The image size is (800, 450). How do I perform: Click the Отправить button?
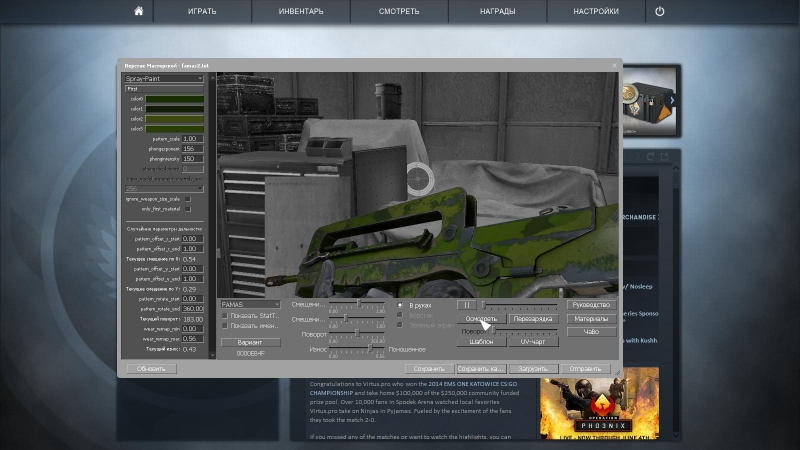point(585,368)
